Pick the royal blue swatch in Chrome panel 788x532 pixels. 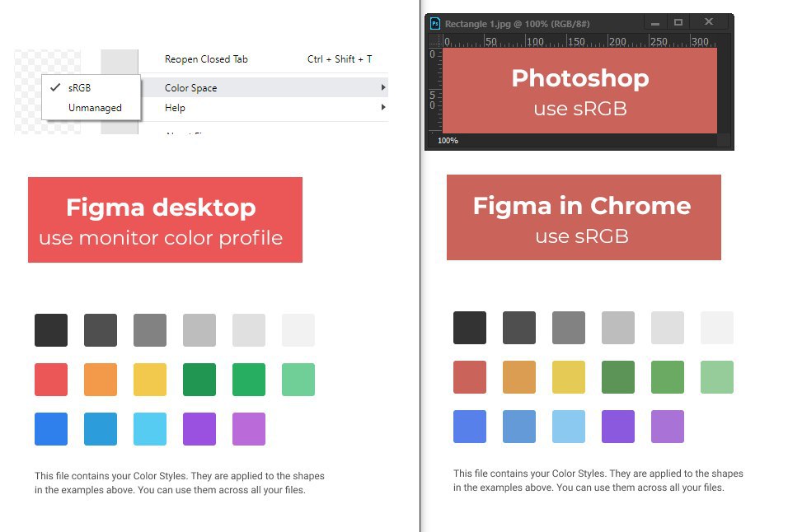point(470,427)
